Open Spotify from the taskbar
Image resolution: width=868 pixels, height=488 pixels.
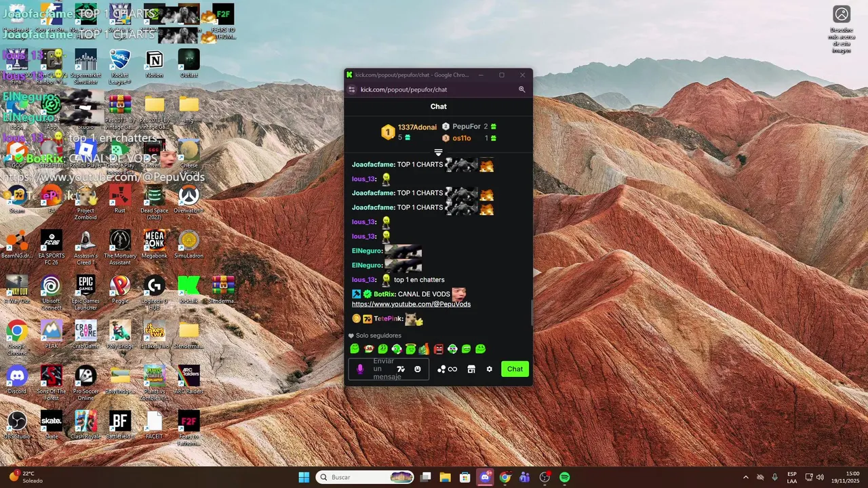(x=564, y=477)
